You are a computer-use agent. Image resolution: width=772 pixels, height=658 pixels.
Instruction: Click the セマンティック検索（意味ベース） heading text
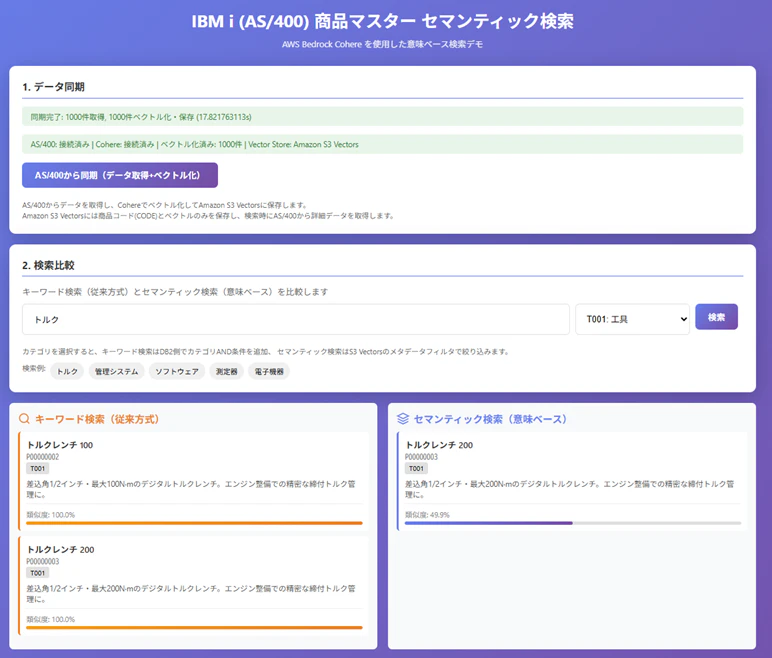490,419
